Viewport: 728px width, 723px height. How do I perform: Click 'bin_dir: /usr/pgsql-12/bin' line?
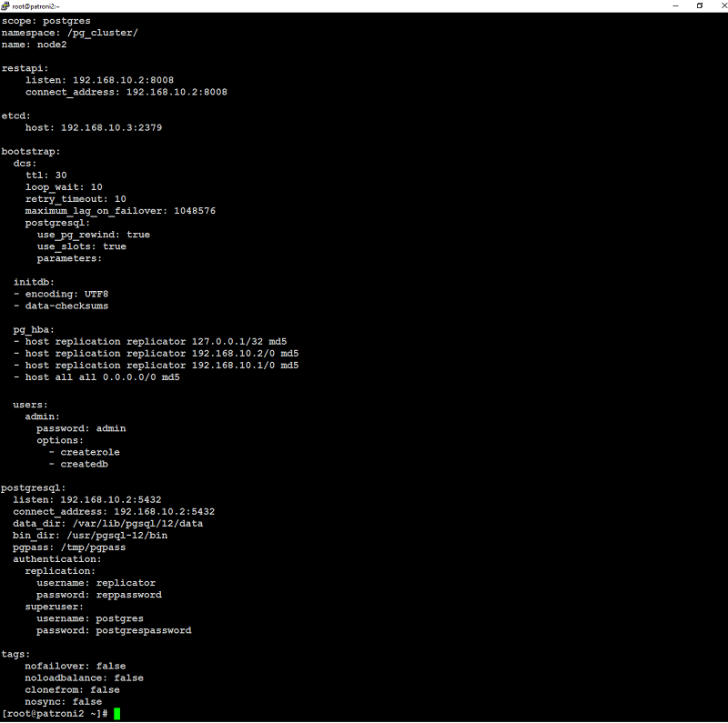pyautogui.click(x=90, y=536)
